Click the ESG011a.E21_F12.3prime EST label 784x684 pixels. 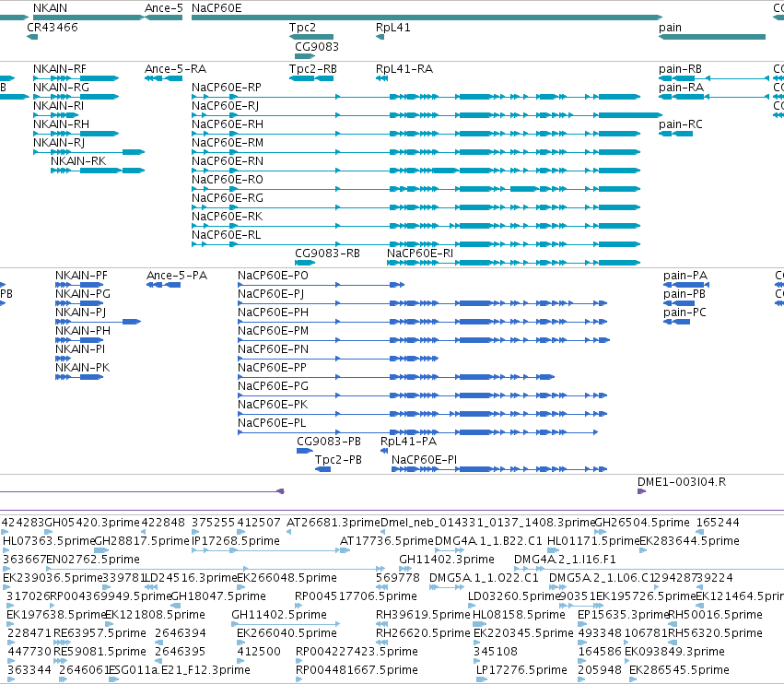coord(180,670)
